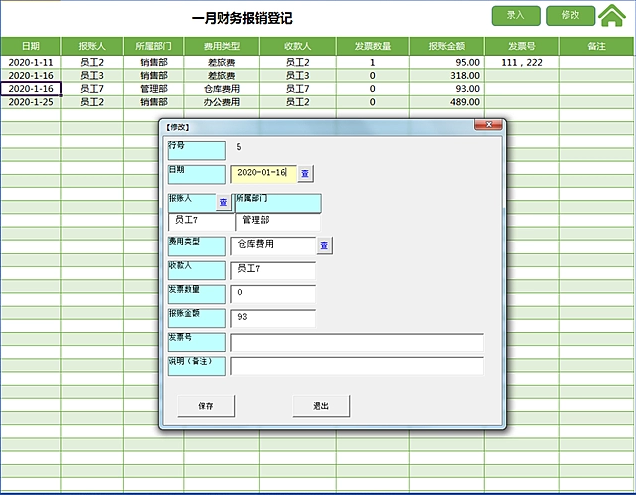The height and width of the screenshot is (495, 636).
Task: Click the row number value 5 in dialog
Action: point(239,147)
